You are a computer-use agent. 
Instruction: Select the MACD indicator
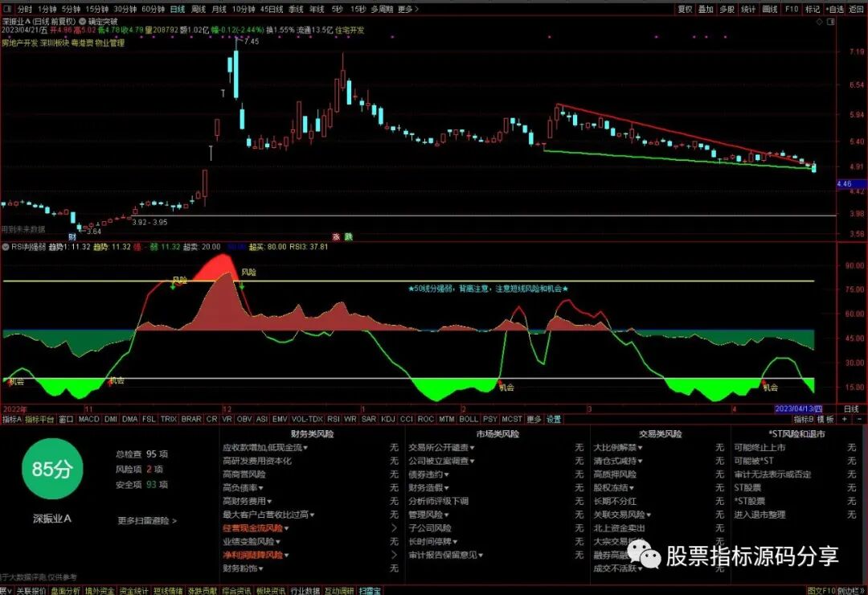point(88,420)
